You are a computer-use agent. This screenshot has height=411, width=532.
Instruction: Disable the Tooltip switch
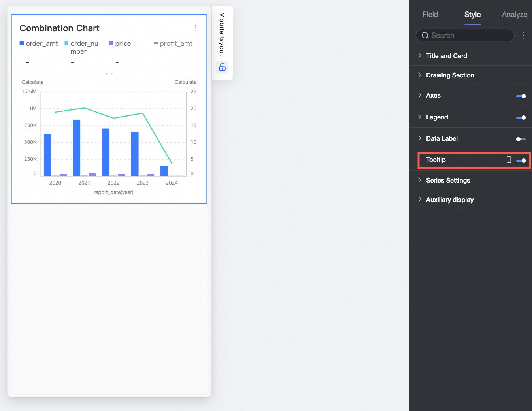(x=521, y=160)
